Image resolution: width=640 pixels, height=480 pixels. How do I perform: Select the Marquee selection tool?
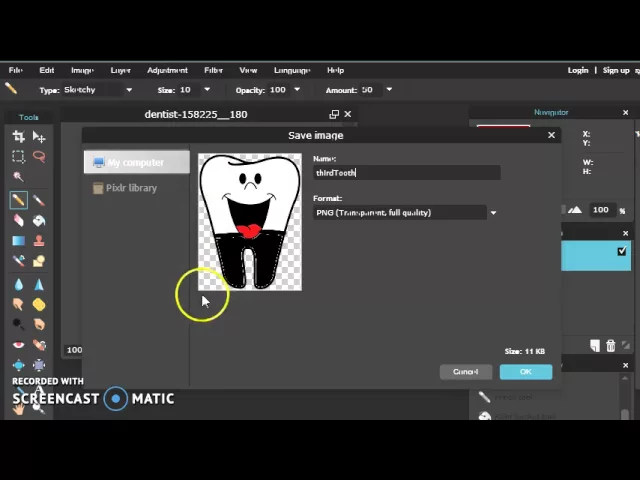(18, 157)
